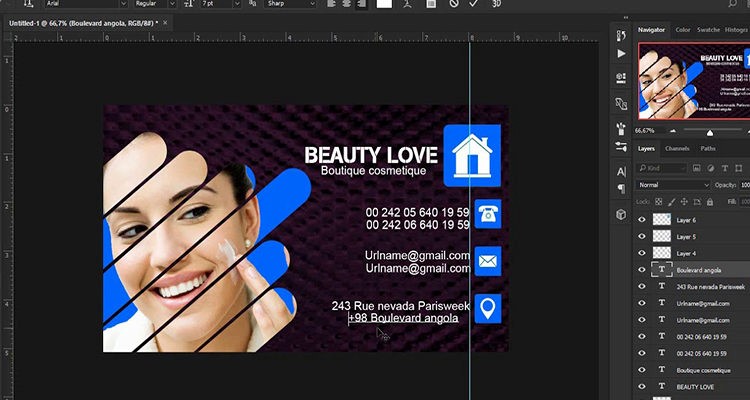Click the Navigator preview thumbnail
Viewport: 750px width, 400px height.
(694, 81)
